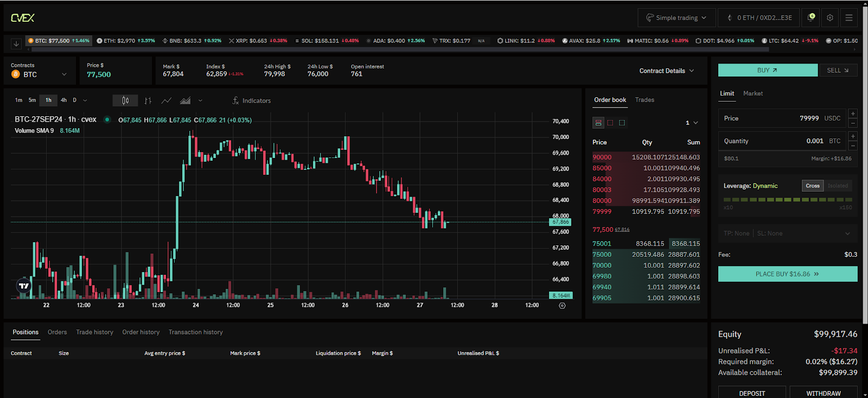This screenshot has width=868, height=398.
Task: Open the Simple trading dropdown
Action: point(676,18)
